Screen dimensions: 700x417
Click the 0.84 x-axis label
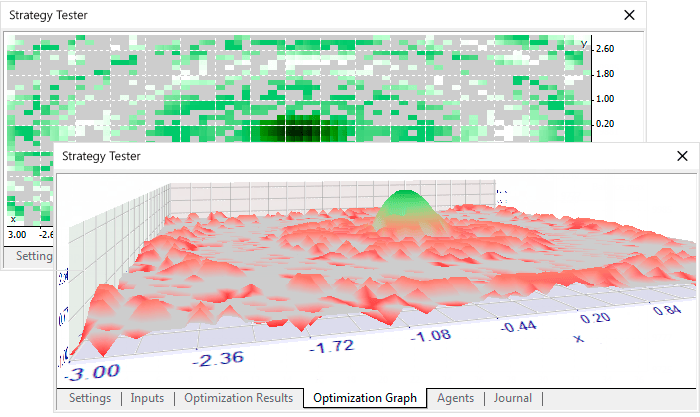[x=667, y=309]
